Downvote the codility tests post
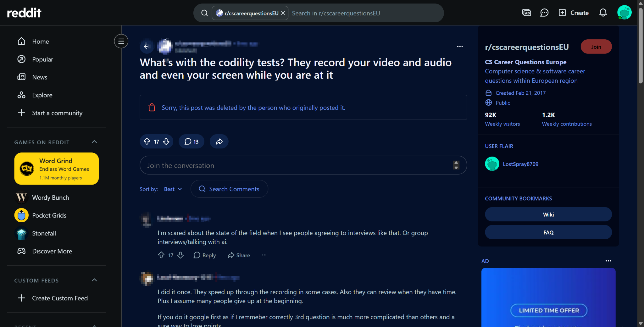 point(166,141)
